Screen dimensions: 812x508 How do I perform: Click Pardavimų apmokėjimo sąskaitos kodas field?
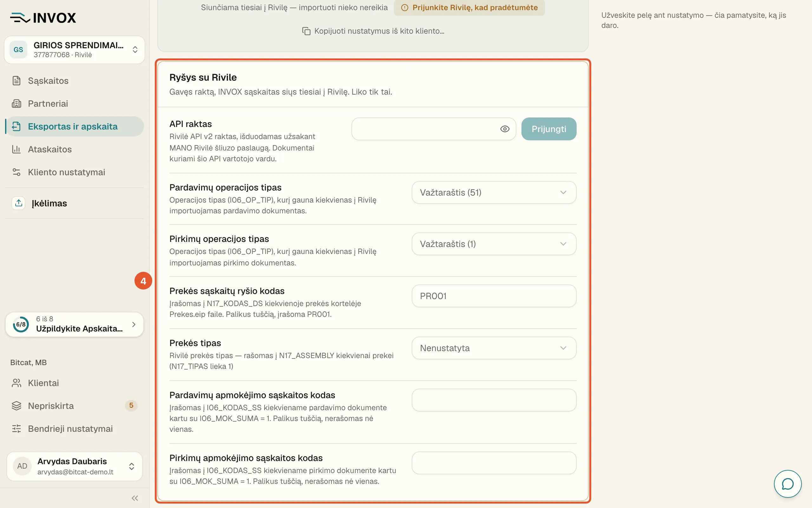[x=494, y=400]
